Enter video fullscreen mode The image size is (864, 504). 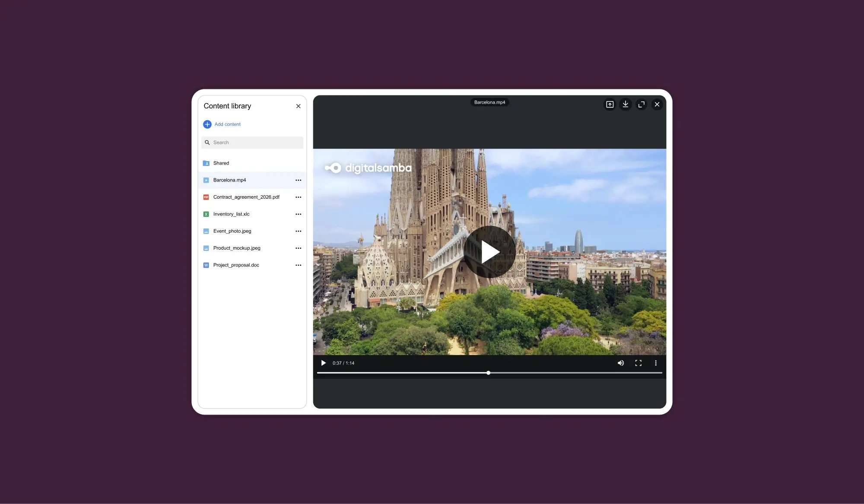coord(638,363)
